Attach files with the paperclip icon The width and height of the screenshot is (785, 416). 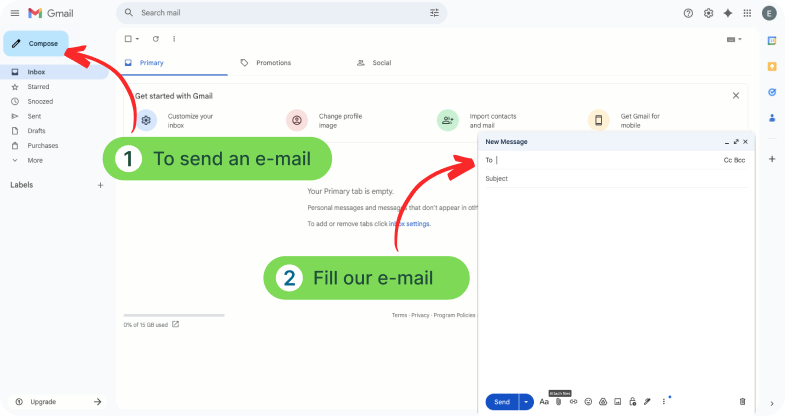pos(559,401)
